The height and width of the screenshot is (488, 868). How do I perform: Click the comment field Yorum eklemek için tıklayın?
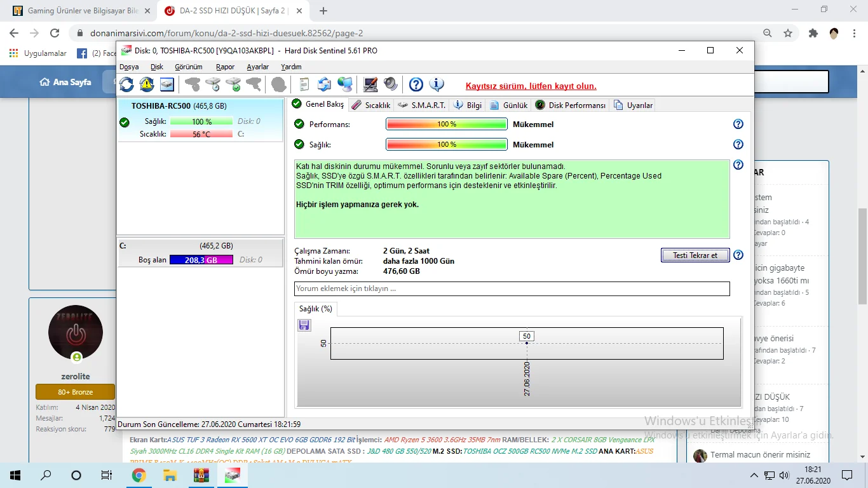click(512, 288)
